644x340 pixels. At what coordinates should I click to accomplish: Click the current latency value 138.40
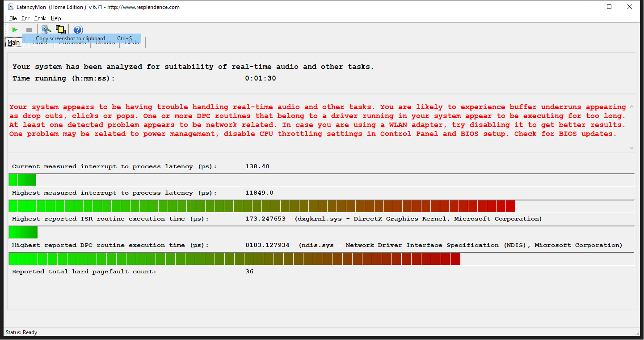[x=257, y=166]
